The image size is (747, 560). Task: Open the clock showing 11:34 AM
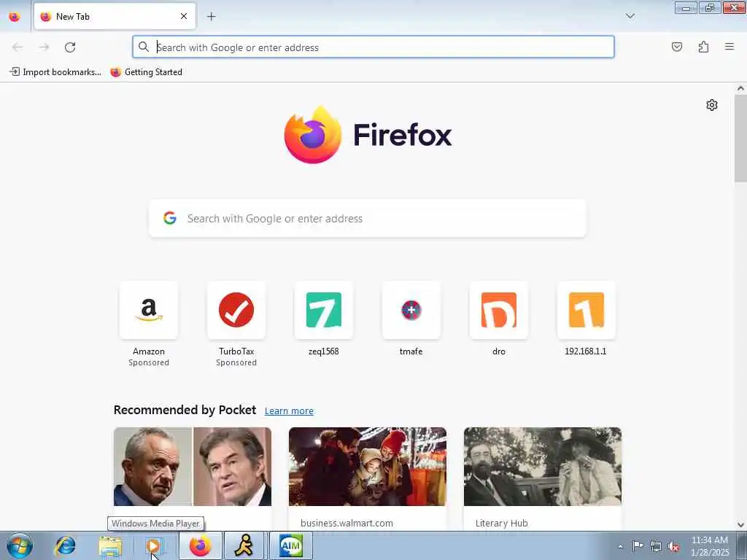pos(710,546)
